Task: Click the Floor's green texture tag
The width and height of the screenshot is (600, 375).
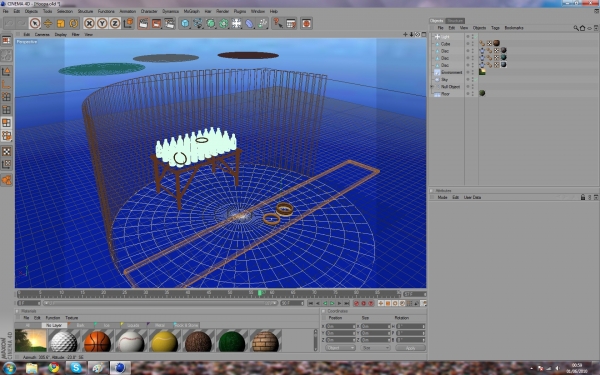Action: tap(482, 93)
